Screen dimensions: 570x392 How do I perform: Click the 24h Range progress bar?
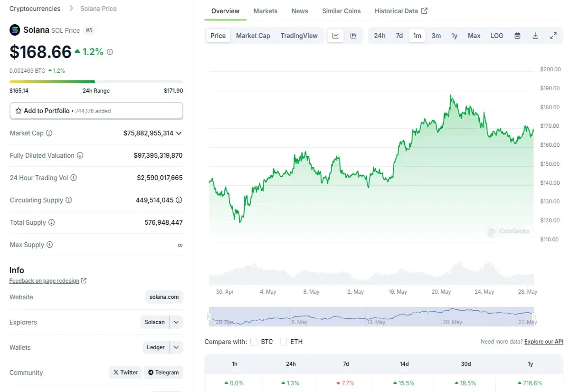tap(96, 82)
